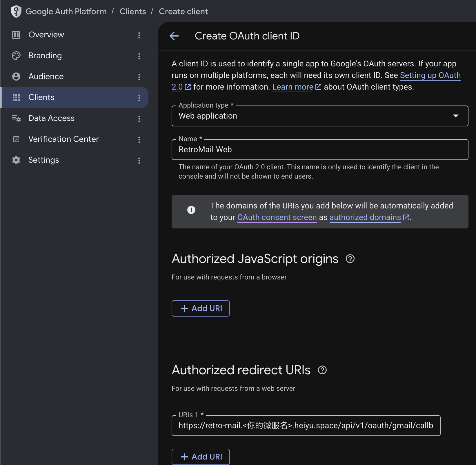This screenshot has height=465, width=476.
Task: Click the help icon beside Authorized JavaScript origins
Action: coord(350,259)
